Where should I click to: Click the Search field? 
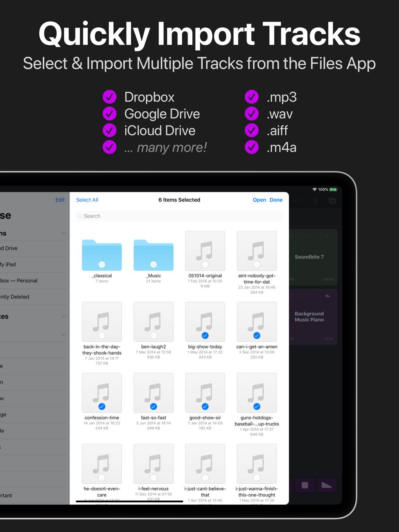click(x=180, y=216)
